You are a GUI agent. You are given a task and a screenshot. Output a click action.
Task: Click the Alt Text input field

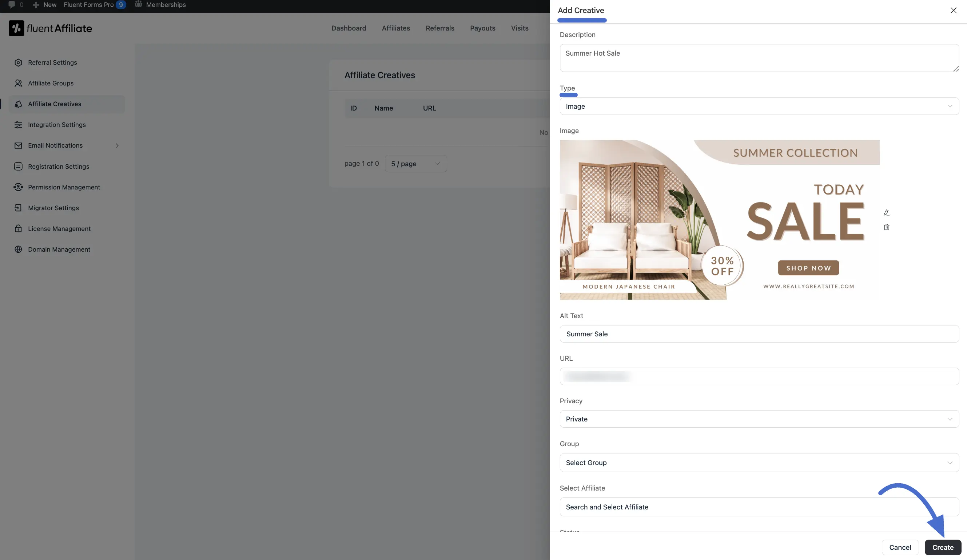click(x=759, y=334)
